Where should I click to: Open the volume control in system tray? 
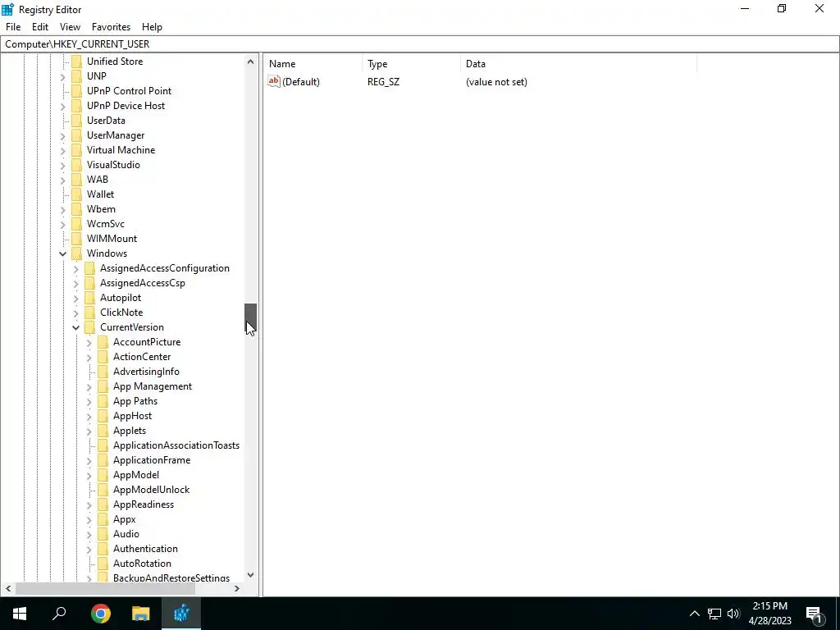pos(733,614)
